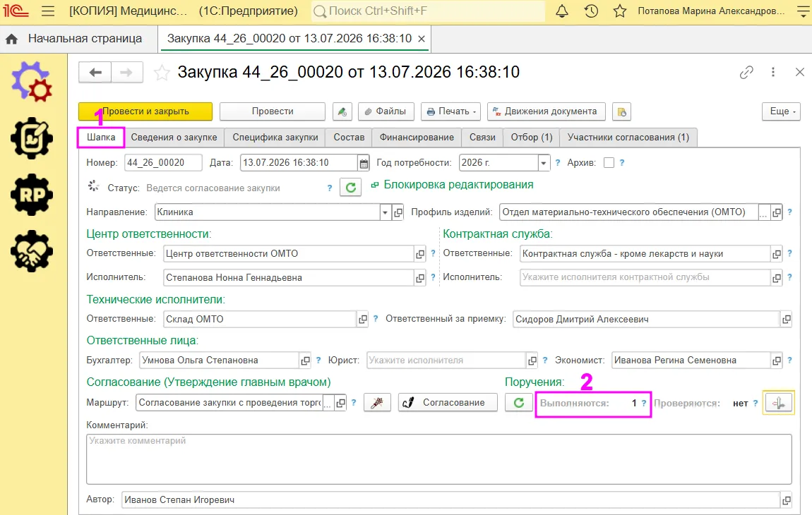Open the checklist gear sidebar icon
Screen dimensions: 812x515
pos(32,138)
